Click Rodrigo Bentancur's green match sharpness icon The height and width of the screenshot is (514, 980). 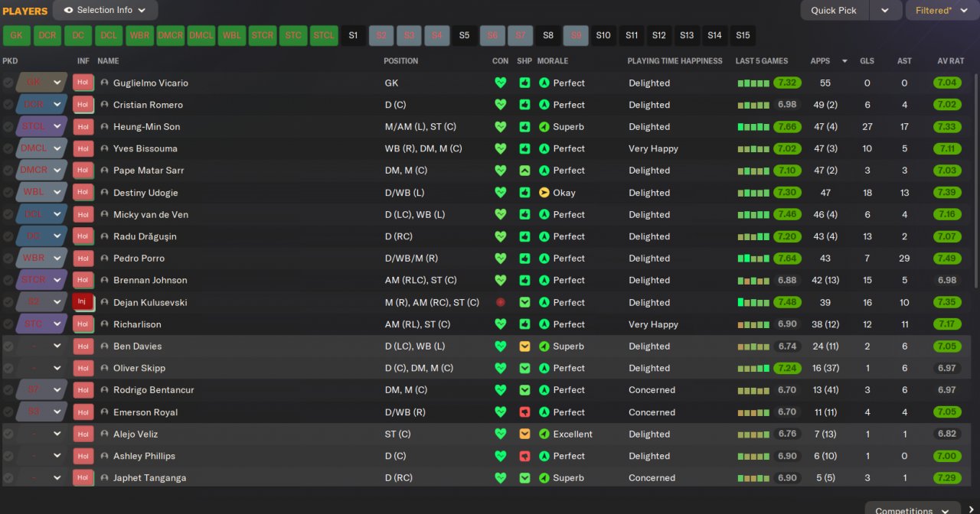point(524,390)
